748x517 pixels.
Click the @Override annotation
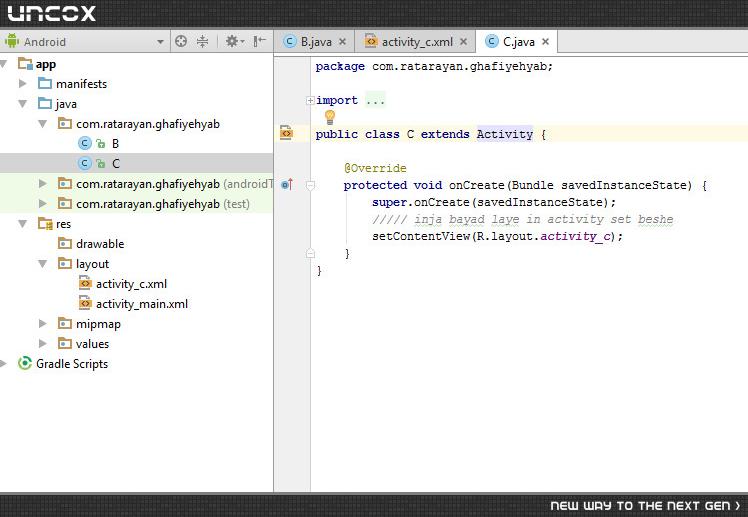375,168
